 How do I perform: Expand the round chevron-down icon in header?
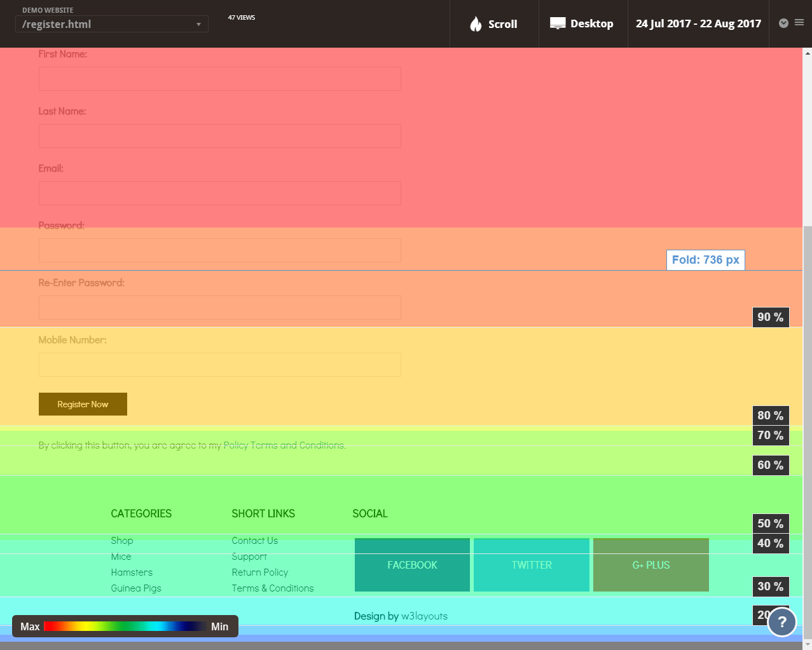point(783,23)
